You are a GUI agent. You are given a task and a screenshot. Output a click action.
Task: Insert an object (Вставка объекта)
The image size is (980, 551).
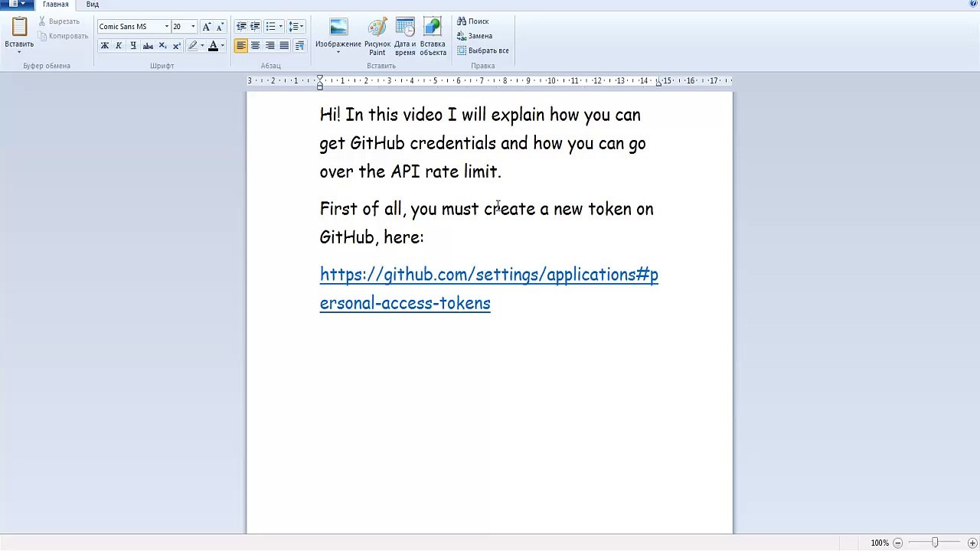(x=433, y=37)
